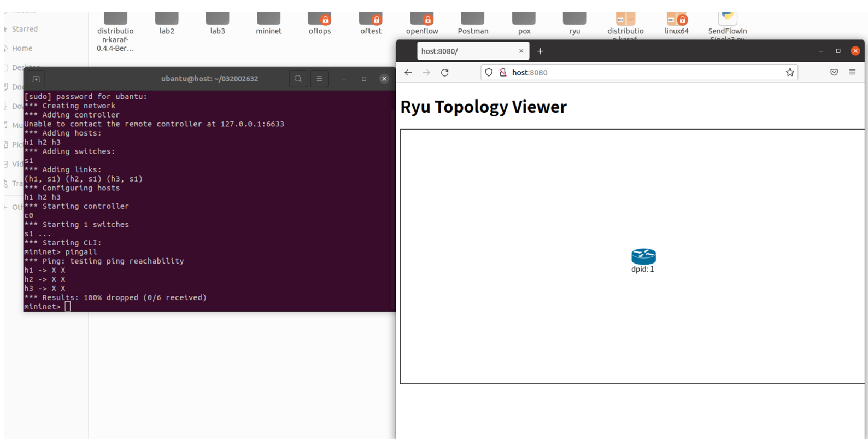The width and height of the screenshot is (868, 439).
Task: Open search in the terminal window
Action: tap(298, 79)
